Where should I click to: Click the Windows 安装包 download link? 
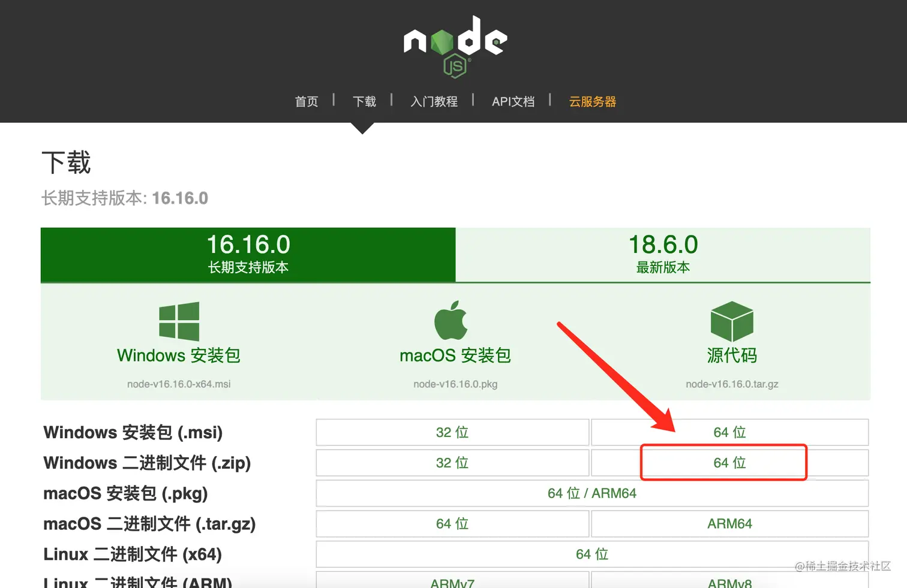[179, 355]
